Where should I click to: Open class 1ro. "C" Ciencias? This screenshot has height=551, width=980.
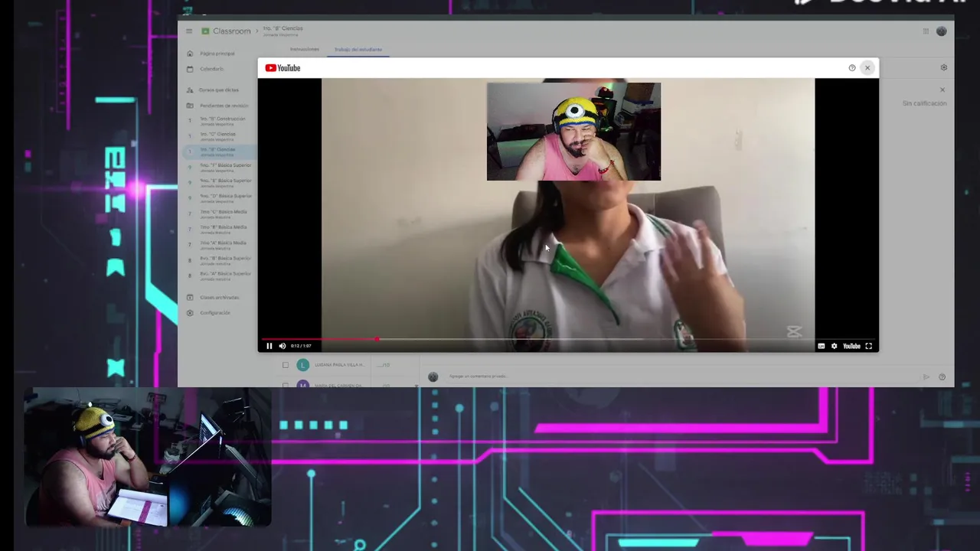click(218, 136)
